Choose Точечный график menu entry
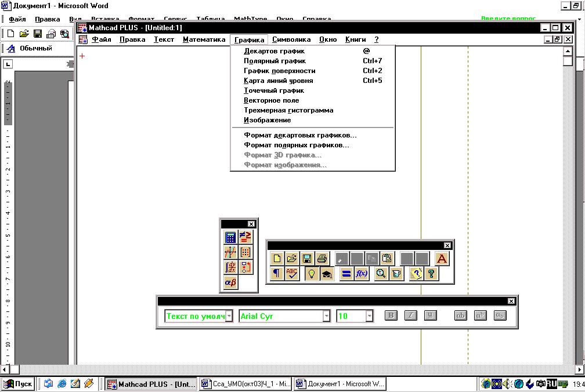This screenshot has width=585, height=392. click(313, 90)
